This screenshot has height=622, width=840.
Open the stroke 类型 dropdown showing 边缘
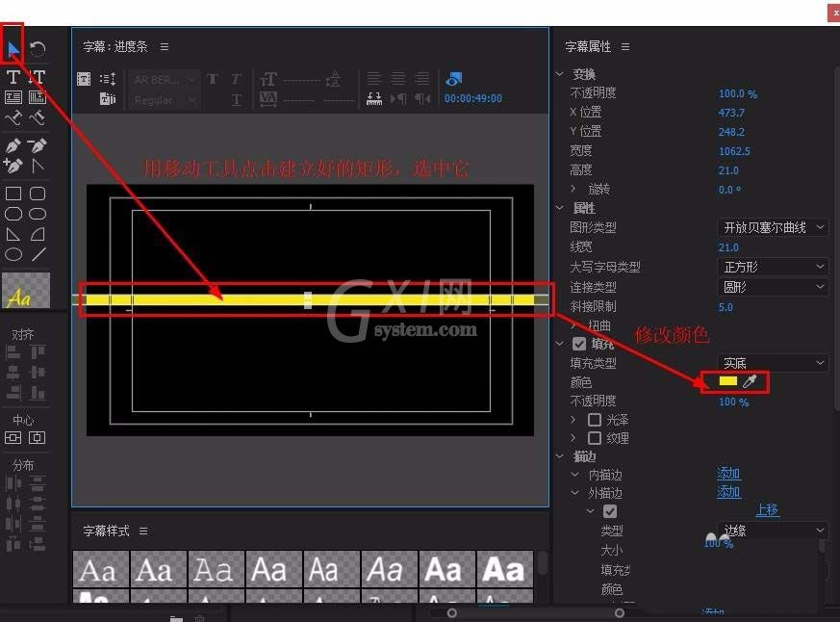772,531
